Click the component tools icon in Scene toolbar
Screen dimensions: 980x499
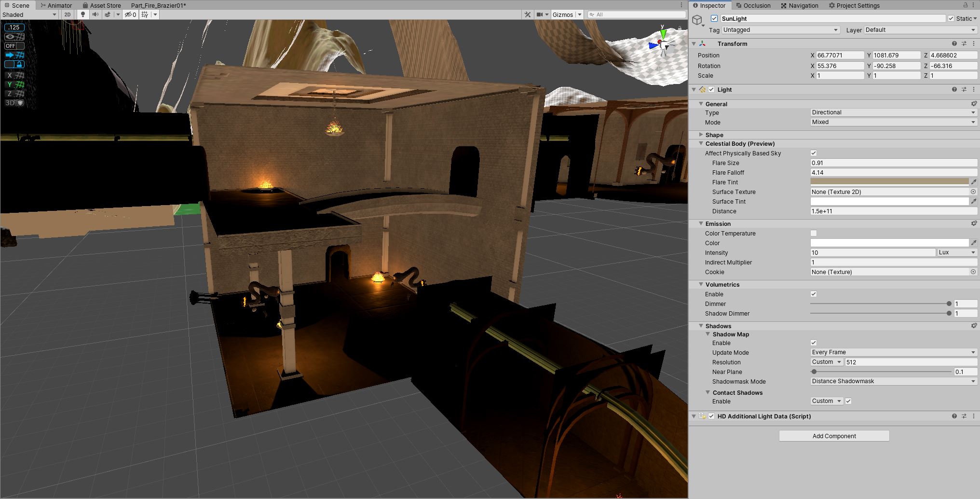[x=527, y=14]
